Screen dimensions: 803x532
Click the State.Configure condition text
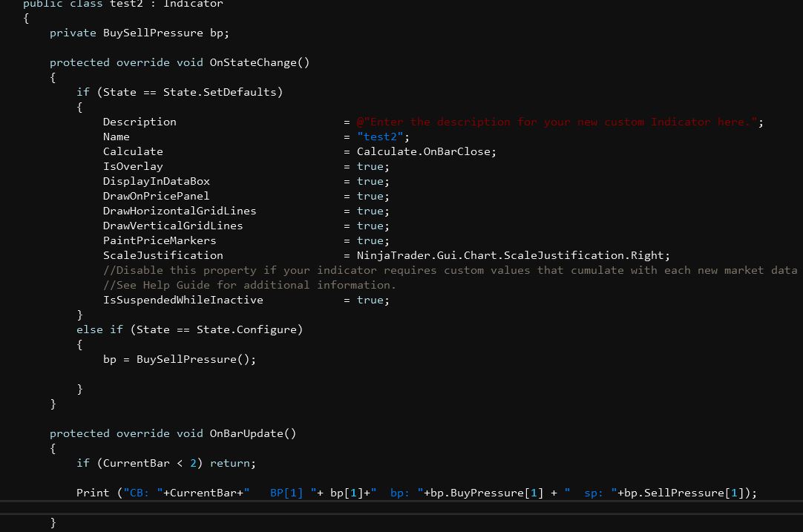[249, 329]
